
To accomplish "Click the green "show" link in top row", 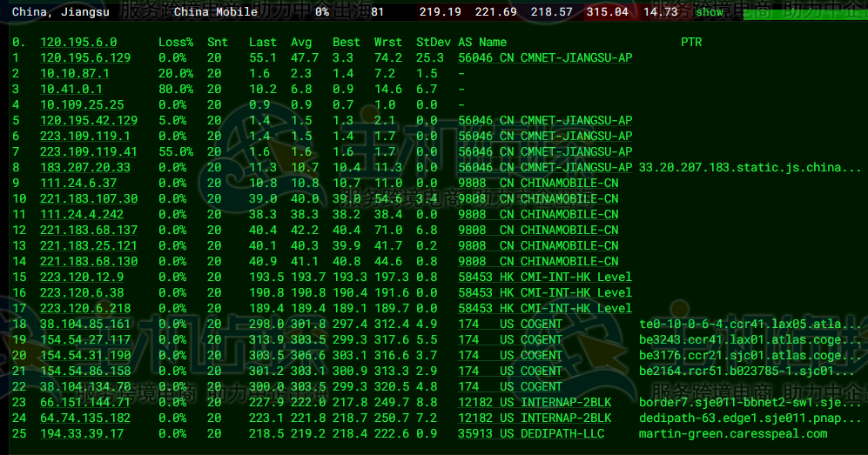I will (x=710, y=11).
